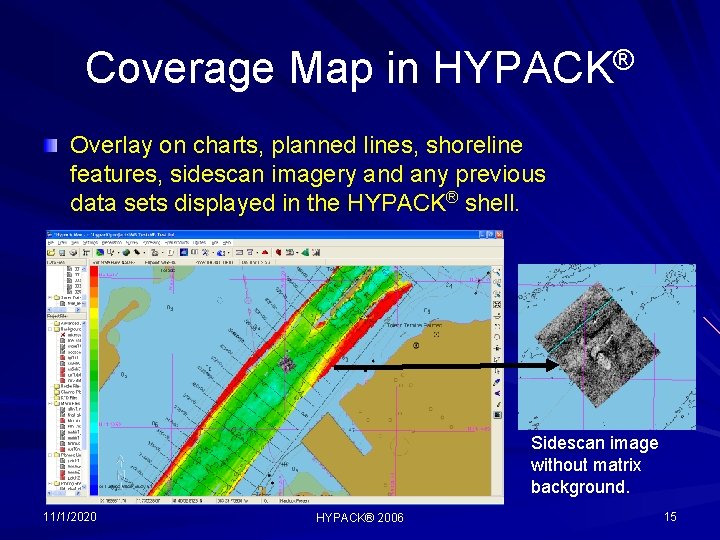The height and width of the screenshot is (540, 720).
Task: Open dropdown arrow beside the 3D icon
Action: [297, 253]
